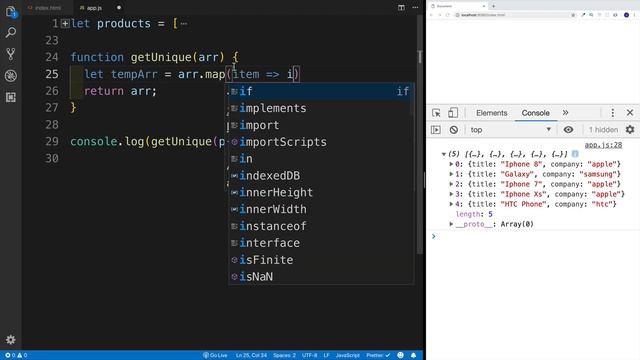Open the Manage gear in activity bar
The image size is (640, 360).
tap(11, 339)
